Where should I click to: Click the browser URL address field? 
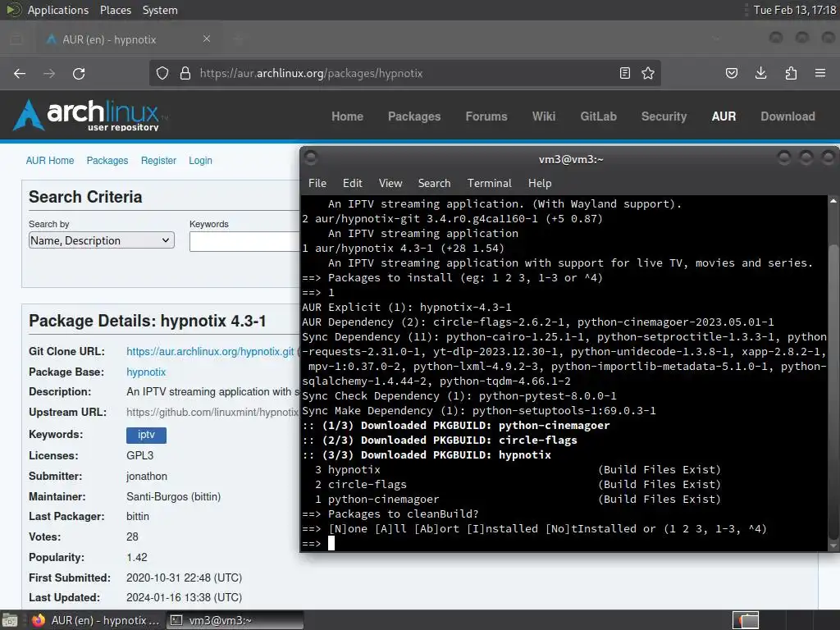[407, 73]
